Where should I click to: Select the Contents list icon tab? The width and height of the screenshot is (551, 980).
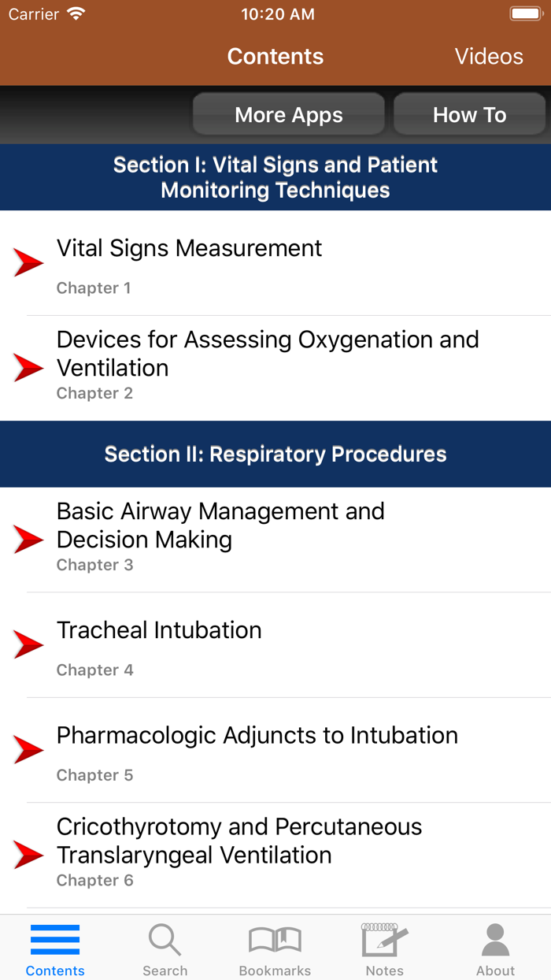pos(55,941)
